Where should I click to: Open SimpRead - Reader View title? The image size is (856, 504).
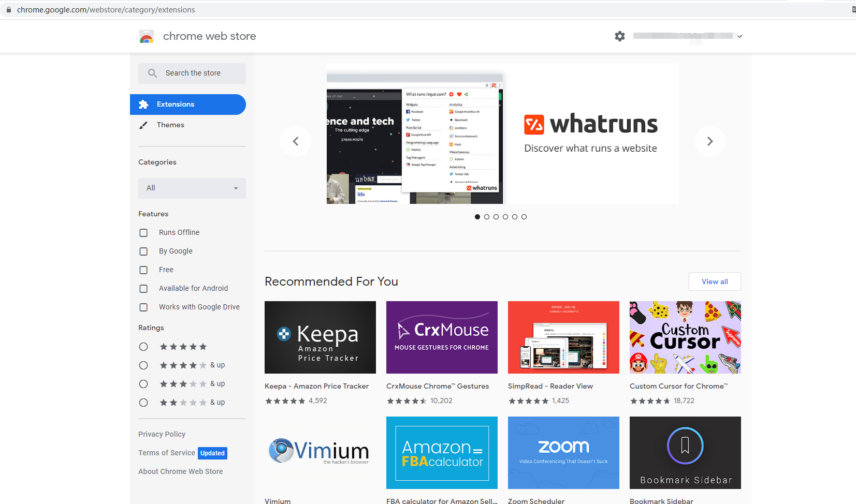click(x=550, y=386)
